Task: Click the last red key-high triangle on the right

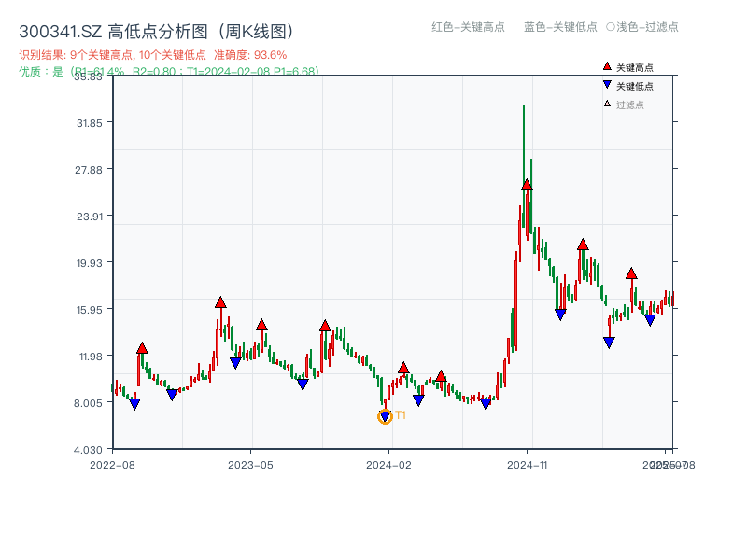Action: tap(629, 274)
